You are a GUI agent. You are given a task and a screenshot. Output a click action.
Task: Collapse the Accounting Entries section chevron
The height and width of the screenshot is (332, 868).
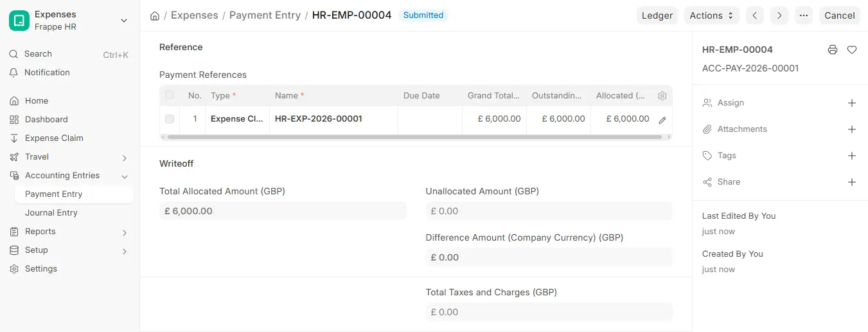point(125,176)
